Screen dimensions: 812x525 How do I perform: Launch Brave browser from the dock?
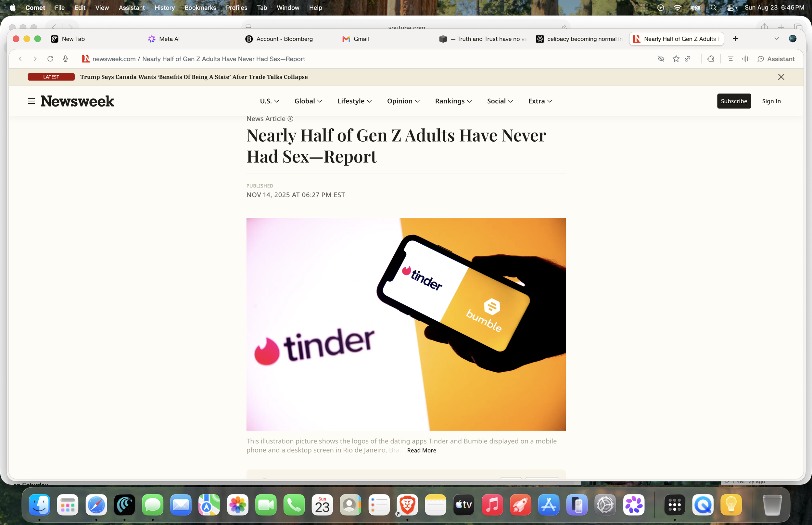407,505
